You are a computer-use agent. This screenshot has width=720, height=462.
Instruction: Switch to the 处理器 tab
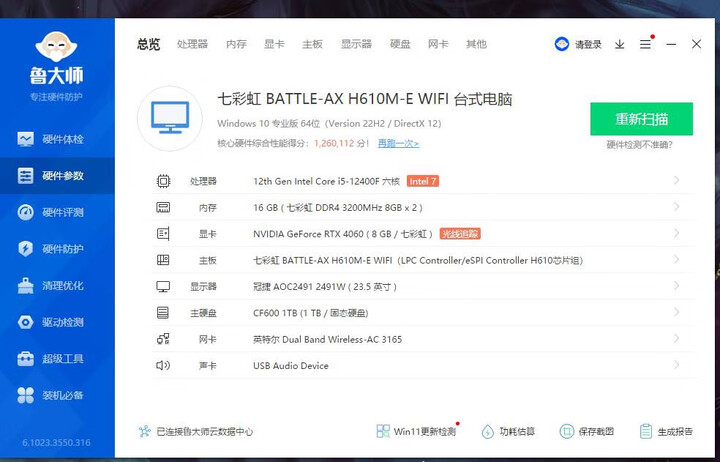pyautogui.click(x=192, y=44)
